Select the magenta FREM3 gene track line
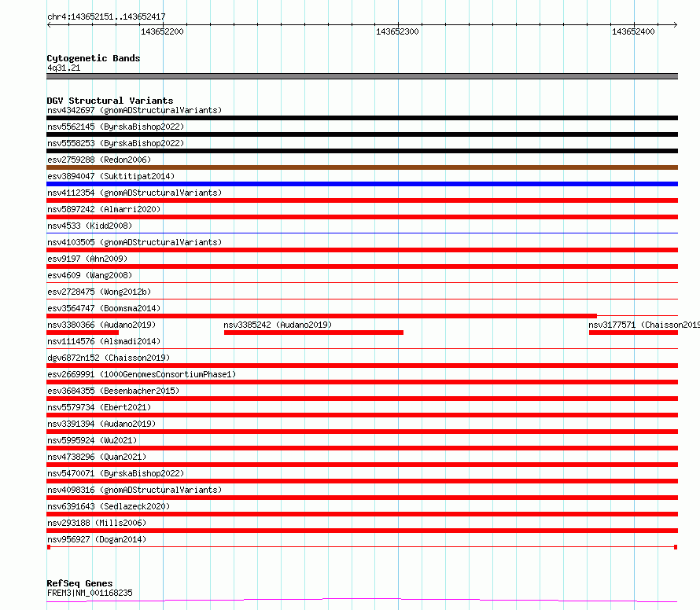The width and height of the screenshot is (700, 610). [362, 601]
